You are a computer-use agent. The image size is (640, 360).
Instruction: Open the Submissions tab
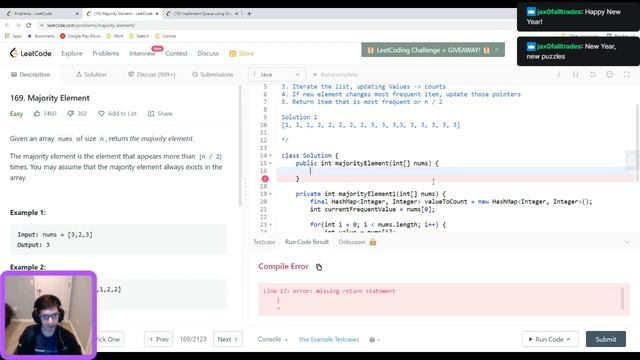[x=213, y=75]
